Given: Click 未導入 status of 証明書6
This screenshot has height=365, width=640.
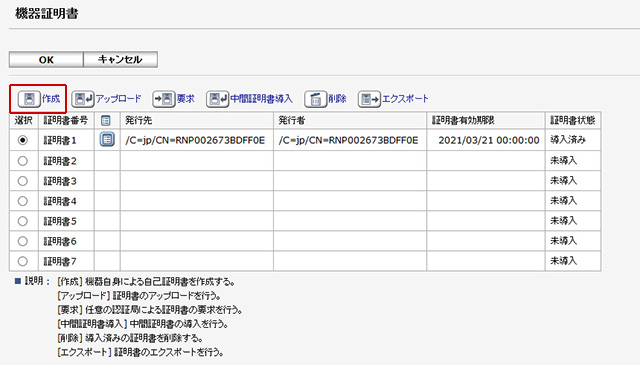Looking at the screenshot, I should 564,240.
